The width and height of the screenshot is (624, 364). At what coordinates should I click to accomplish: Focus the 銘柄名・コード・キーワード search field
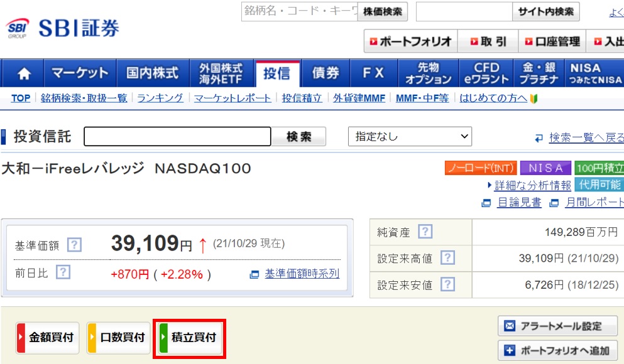(x=300, y=11)
